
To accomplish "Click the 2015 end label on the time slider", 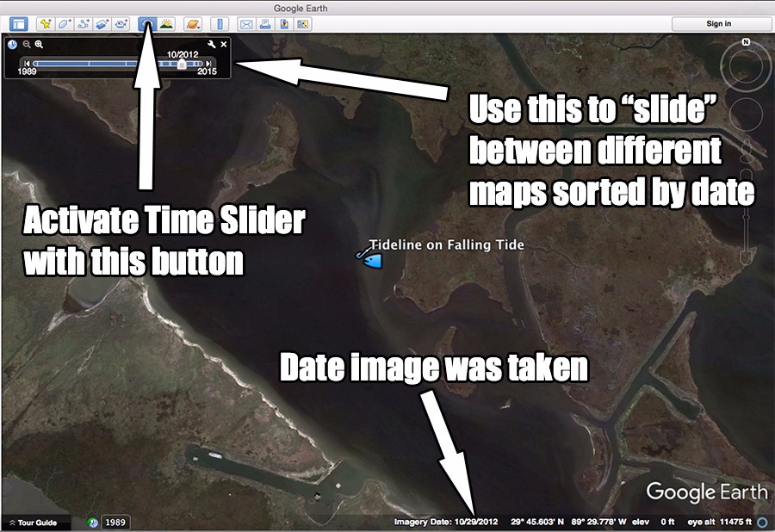I will pyautogui.click(x=207, y=71).
